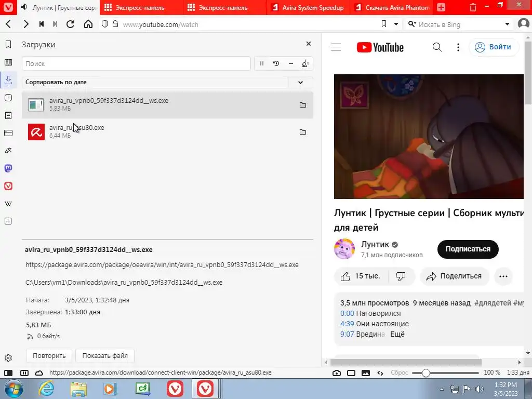
Task: Open the closed tabs trash icon
Action: pyautogui.click(x=473, y=7)
